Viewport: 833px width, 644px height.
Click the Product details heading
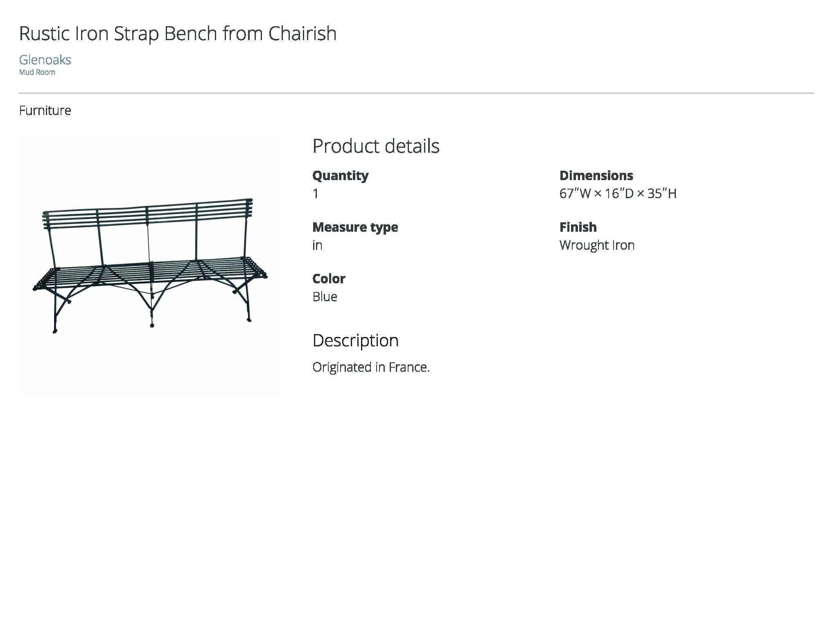[376, 146]
